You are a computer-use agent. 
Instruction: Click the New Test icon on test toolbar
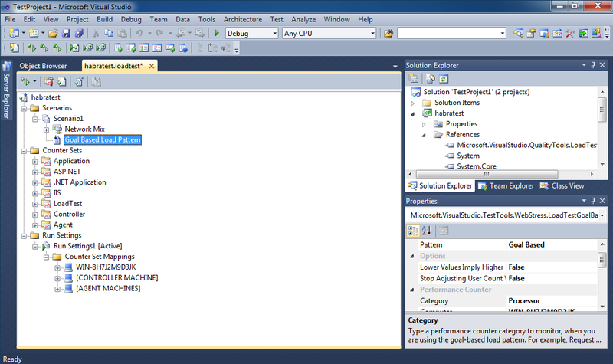coord(15,48)
